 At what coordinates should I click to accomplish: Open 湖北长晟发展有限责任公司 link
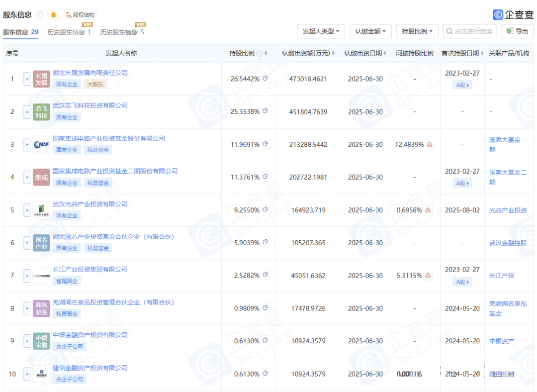[x=90, y=73]
